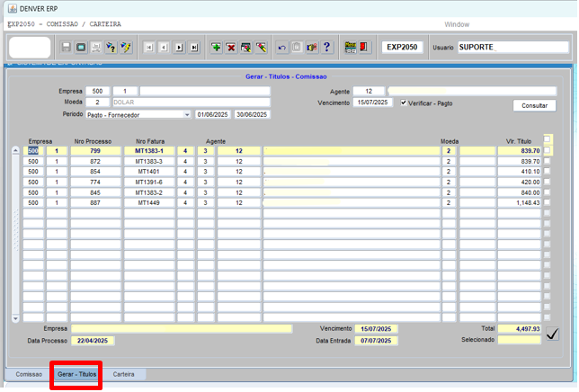Click the grid scroll-down arrow at bottom left
Viewport: 579px width, 392px height.
click(x=15, y=317)
